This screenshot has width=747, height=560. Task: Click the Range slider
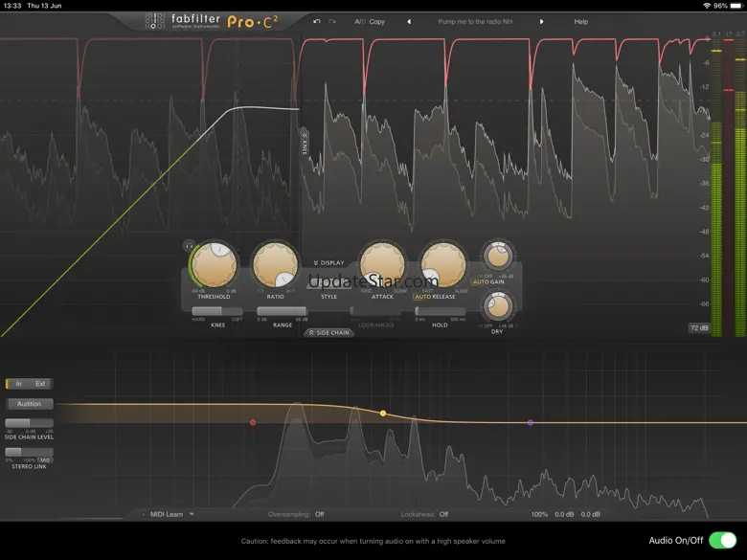pyautogui.click(x=282, y=311)
